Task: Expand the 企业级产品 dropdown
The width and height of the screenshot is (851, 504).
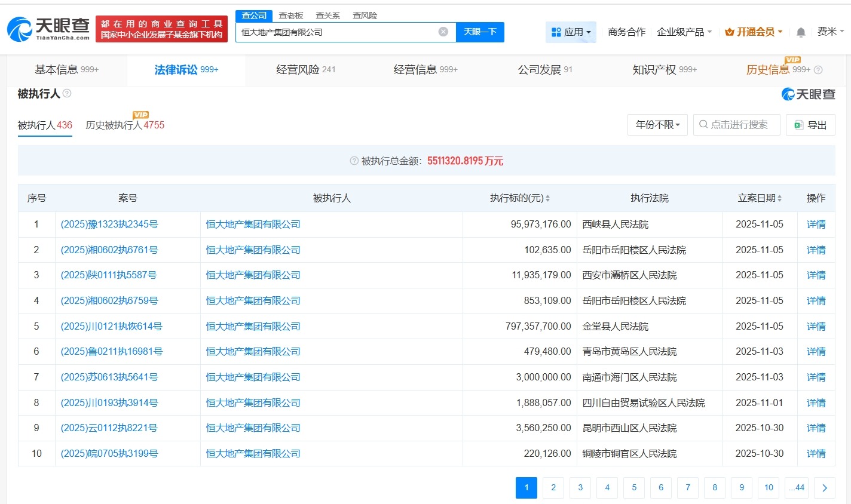Action: point(683,32)
